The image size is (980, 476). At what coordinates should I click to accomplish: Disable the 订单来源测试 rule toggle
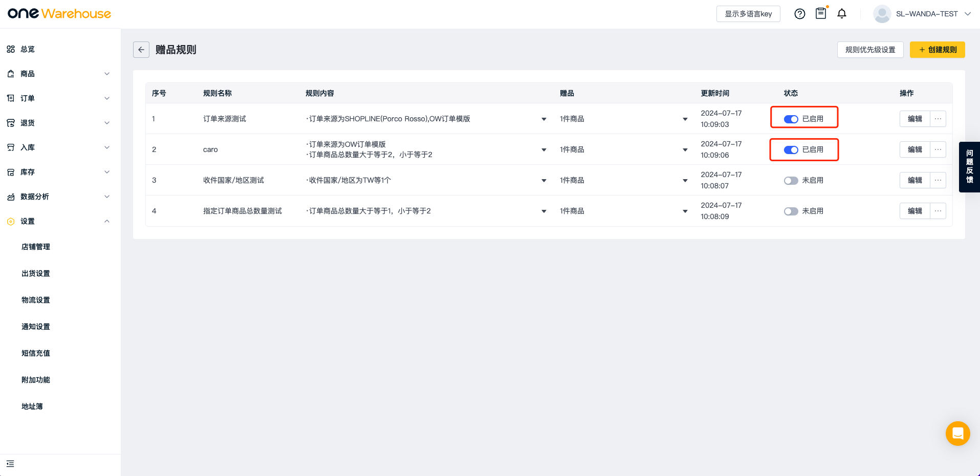(791, 119)
